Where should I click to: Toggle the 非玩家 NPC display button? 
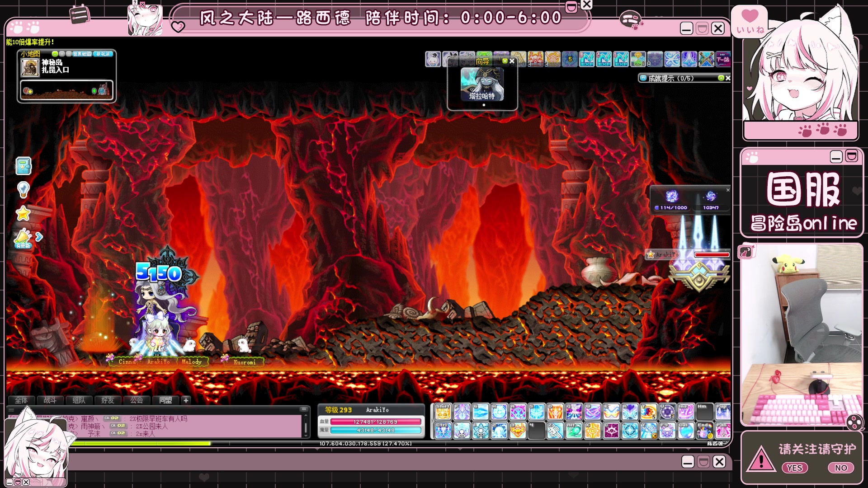point(103,54)
